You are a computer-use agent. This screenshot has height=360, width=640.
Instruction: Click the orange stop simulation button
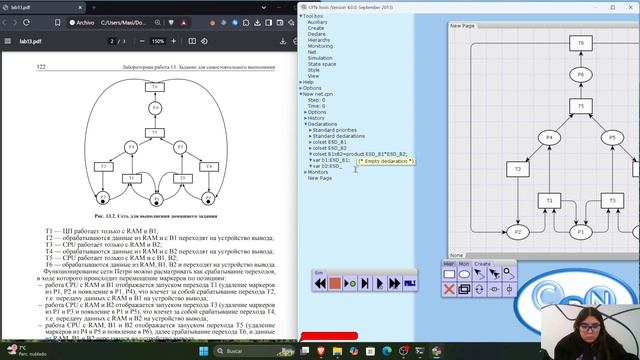pos(335,283)
